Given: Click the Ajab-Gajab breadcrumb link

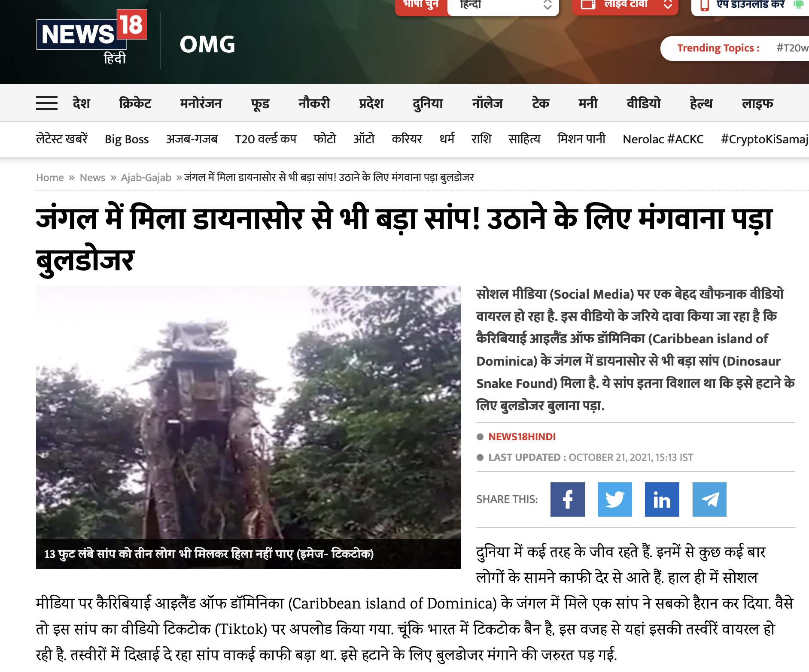Looking at the screenshot, I should pos(146,177).
